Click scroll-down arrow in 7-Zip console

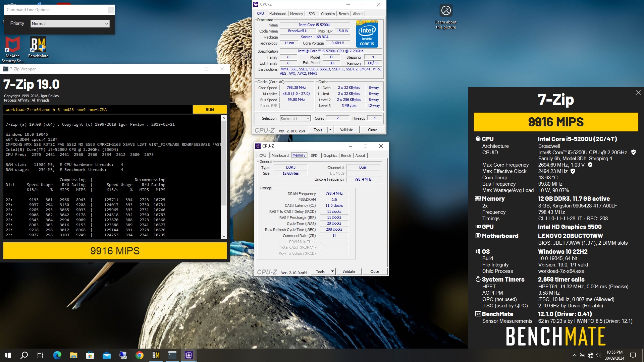[x=224, y=237]
